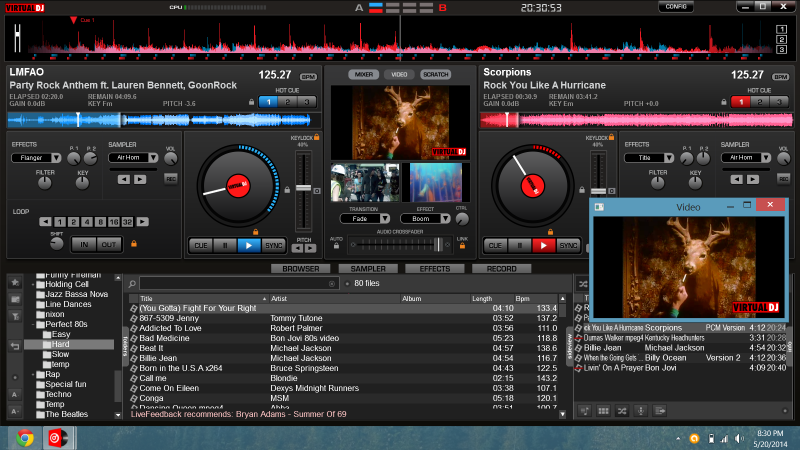Image resolution: width=800 pixels, height=450 pixels.
Task: Open the RECORD tab
Action: pos(502,268)
